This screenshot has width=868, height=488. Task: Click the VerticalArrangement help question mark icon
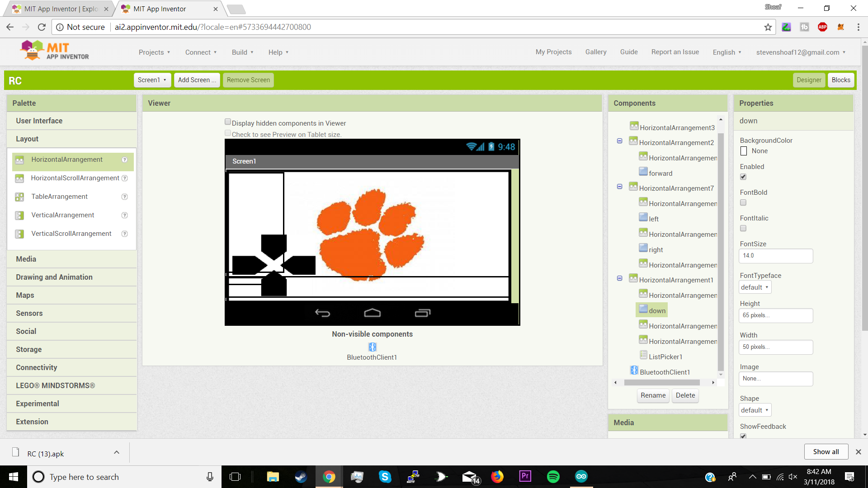(x=125, y=216)
